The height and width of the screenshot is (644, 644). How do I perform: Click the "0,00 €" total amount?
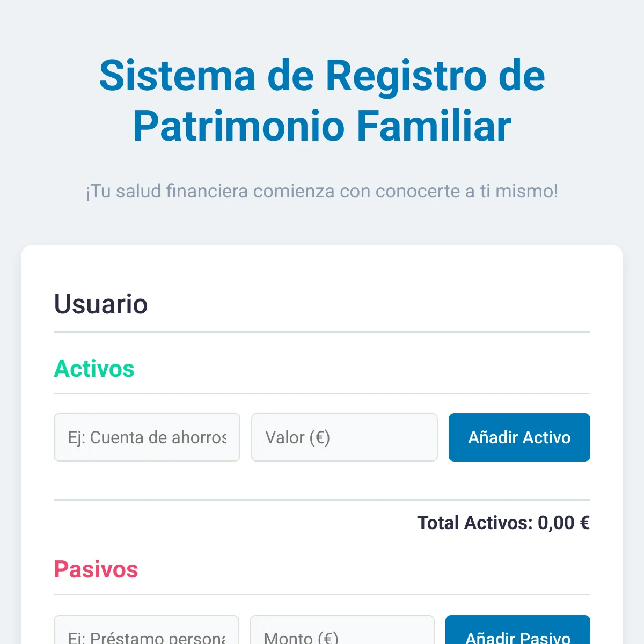pyautogui.click(x=563, y=523)
